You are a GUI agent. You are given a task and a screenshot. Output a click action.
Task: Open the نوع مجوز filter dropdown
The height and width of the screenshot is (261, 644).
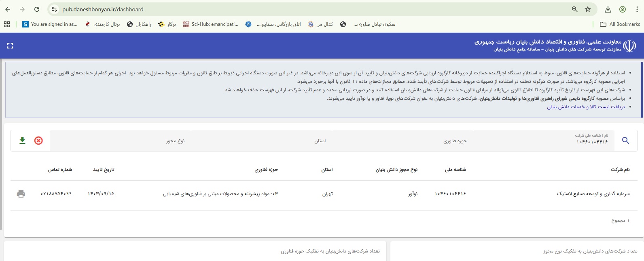(x=175, y=141)
